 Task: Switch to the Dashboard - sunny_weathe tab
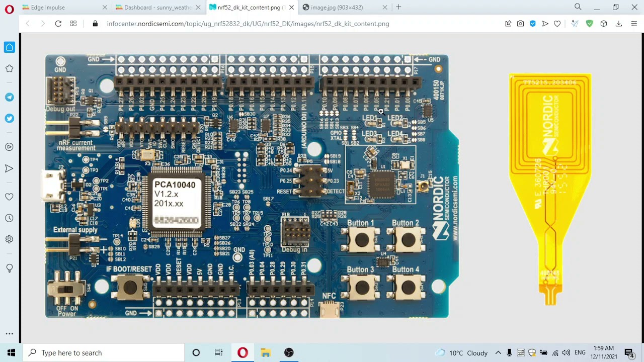coord(157,8)
